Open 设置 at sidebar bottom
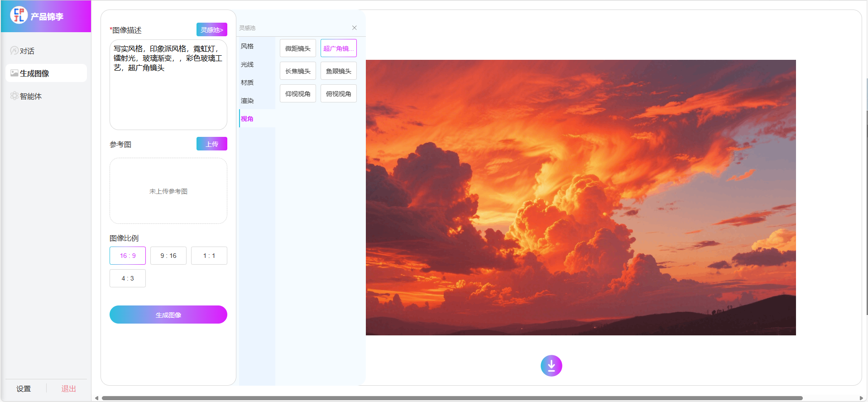The width and height of the screenshot is (868, 402). pyautogui.click(x=24, y=389)
